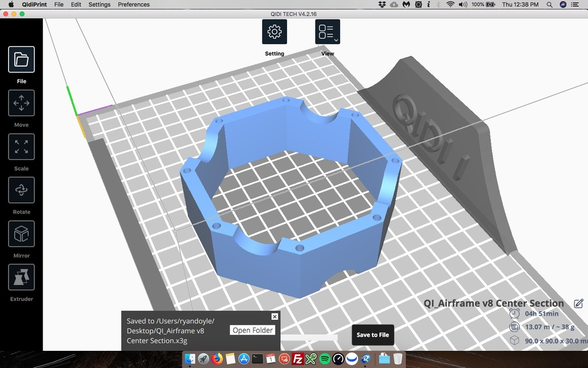Open the Settings menu in menu bar
Viewport: 588px width, 368px height.
click(x=99, y=5)
